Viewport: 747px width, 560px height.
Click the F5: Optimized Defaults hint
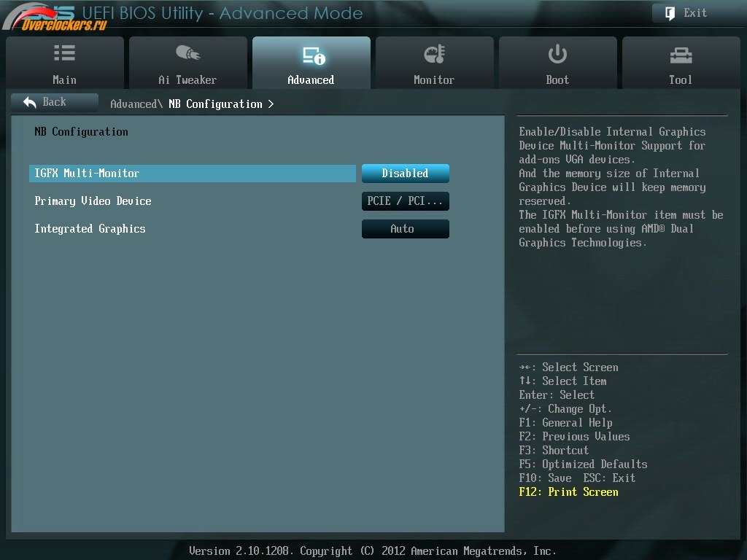click(583, 464)
